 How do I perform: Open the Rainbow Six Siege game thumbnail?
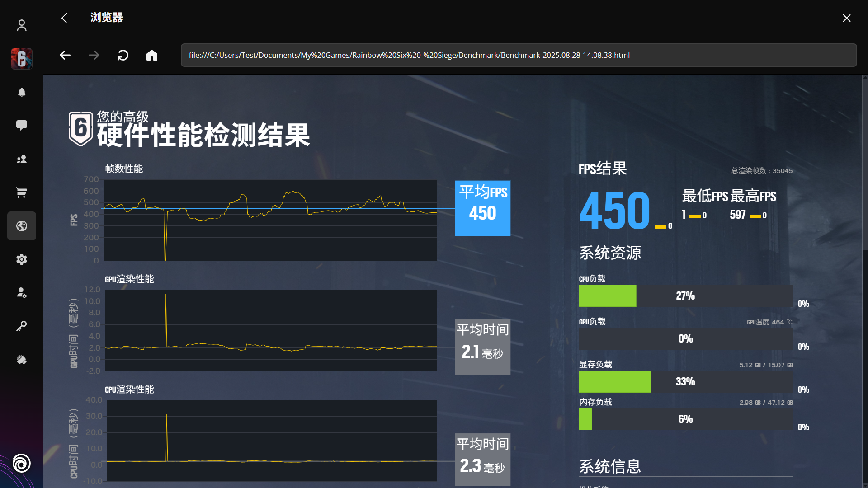[x=22, y=58]
